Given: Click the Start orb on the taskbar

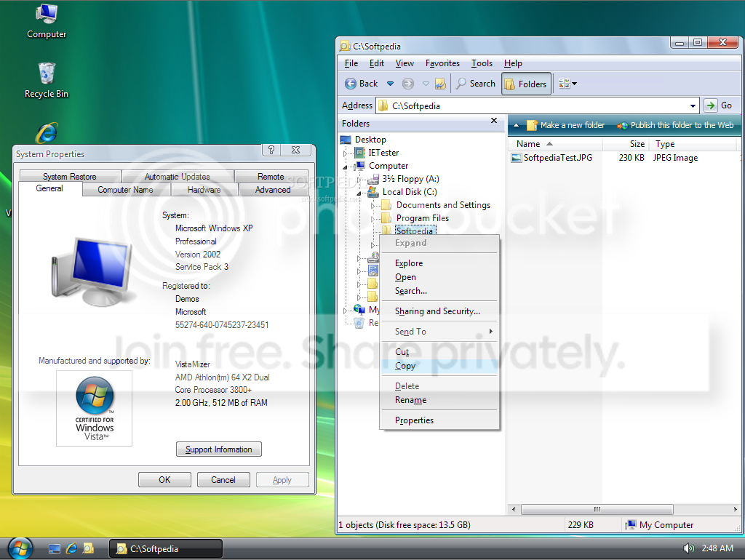Looking at the screenshot, I should [x=20, y=548].
